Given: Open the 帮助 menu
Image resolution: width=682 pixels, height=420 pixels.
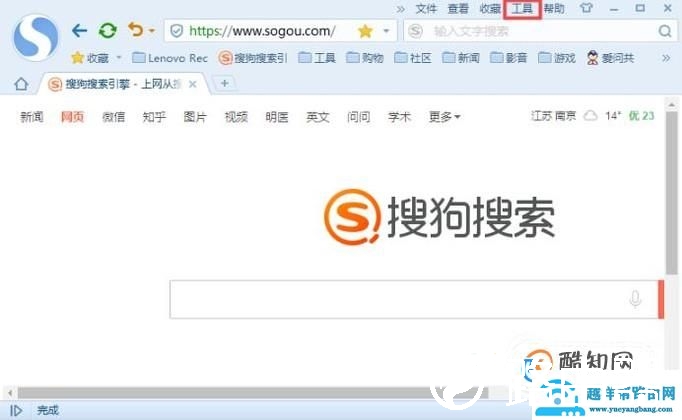Looking at the screenshot, I should coord(554,9).
